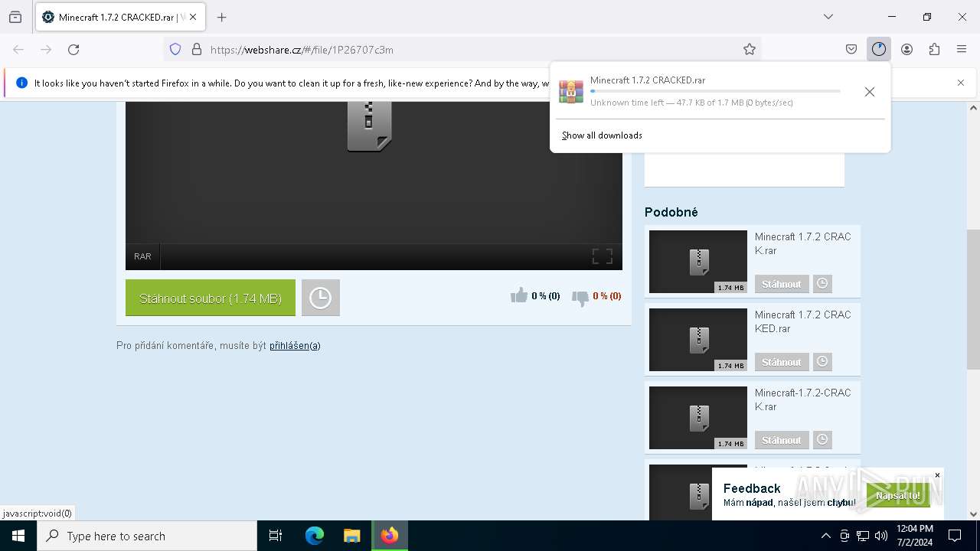Click the clock button beside Stáhnout soubor
980x551 pixels.
(321, 298)
